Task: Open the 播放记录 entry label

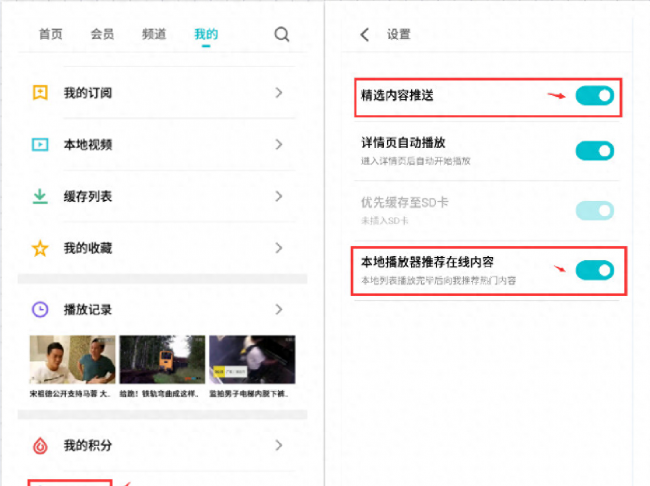Action: 88,310
